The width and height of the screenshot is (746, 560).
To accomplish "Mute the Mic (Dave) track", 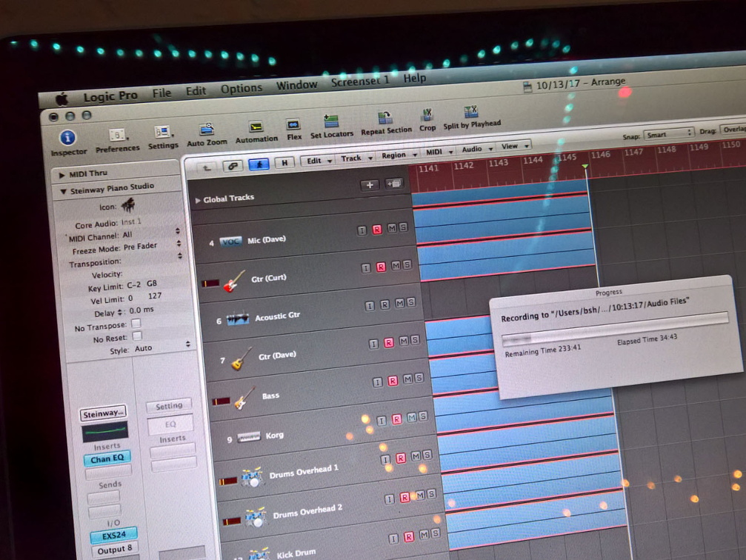I will pos(392,228).
